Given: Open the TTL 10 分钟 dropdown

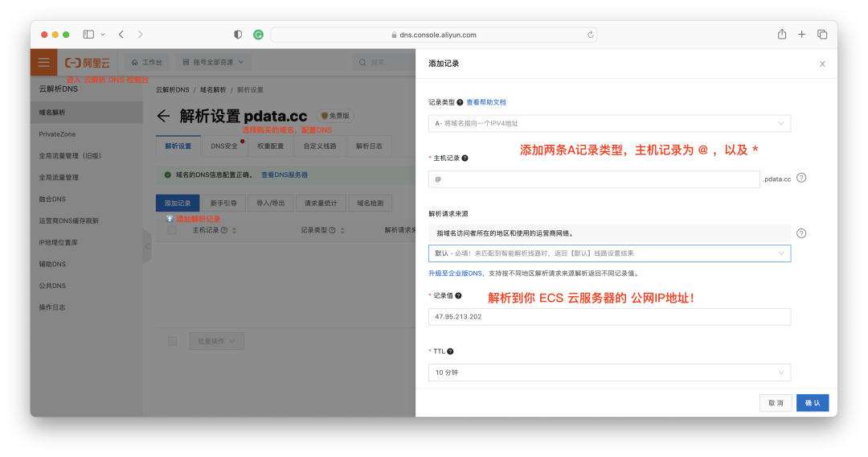Looking at the screenshot, I should click(x=609, y=373).
